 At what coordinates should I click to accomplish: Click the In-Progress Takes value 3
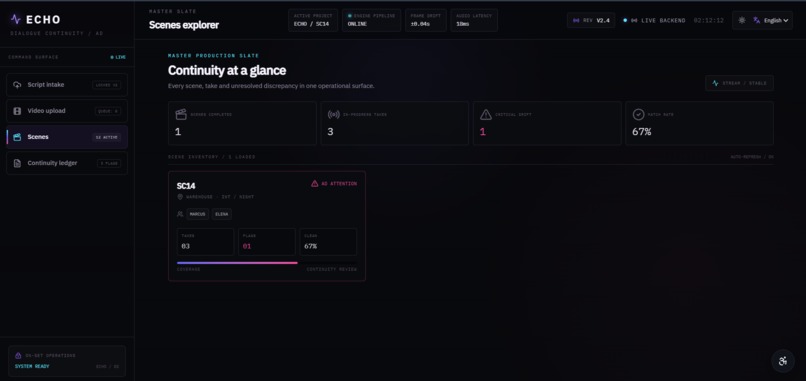click(x=330, y=132)
